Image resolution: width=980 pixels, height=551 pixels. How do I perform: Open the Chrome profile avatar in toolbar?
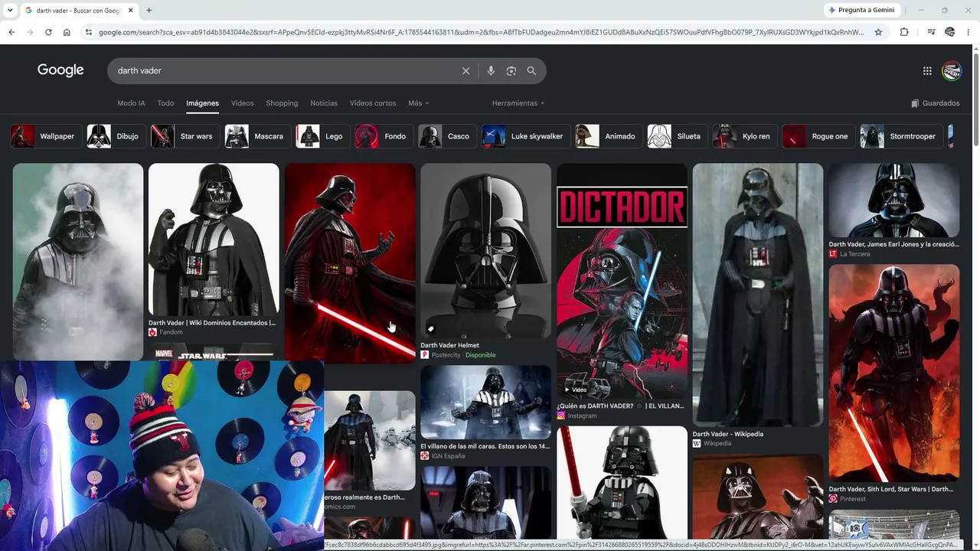pos(950,32)
